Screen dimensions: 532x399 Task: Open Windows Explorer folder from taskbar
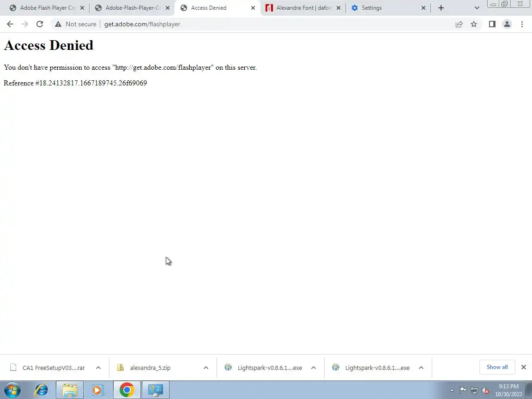(70, 390)
